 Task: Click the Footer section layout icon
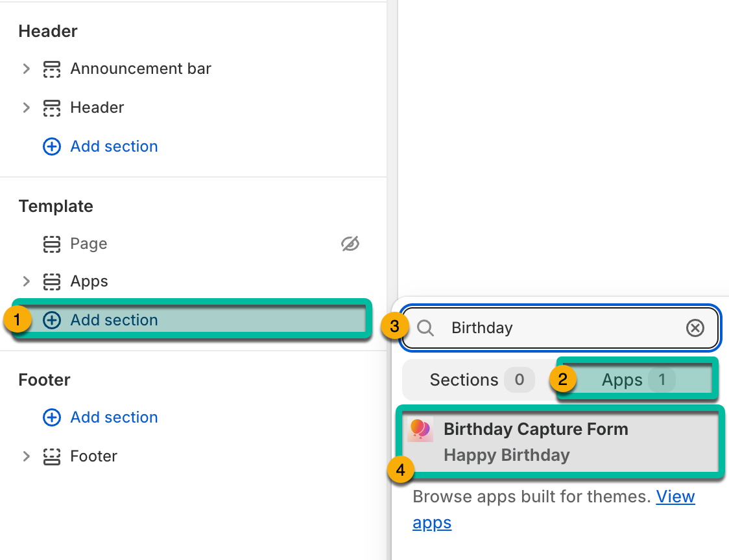point(52,456)
